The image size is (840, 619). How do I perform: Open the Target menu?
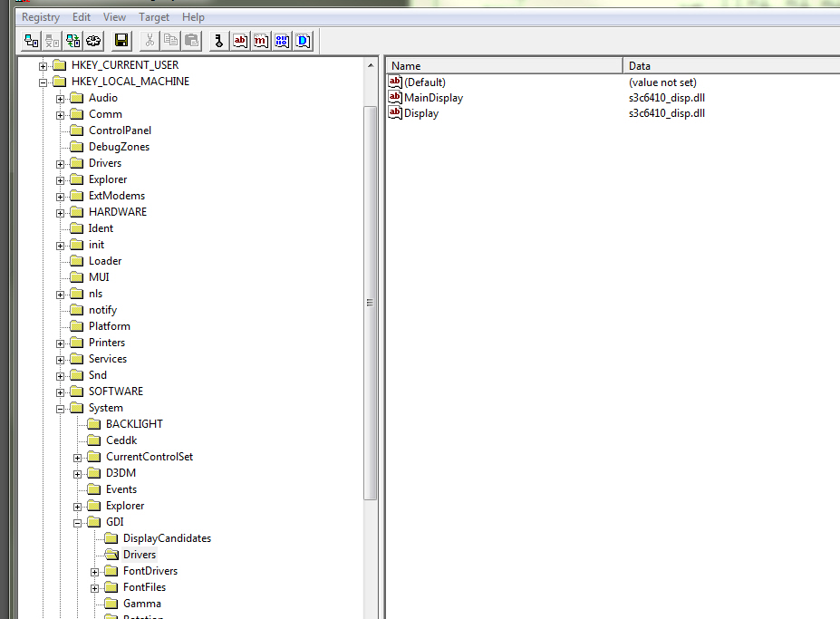(x=153, y=17)
